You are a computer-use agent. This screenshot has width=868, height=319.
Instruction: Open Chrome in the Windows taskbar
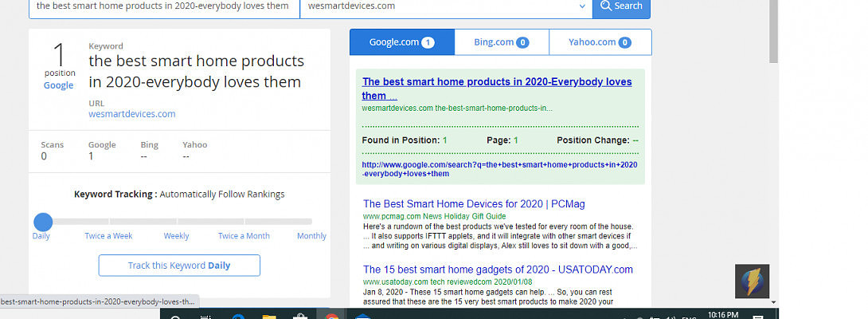point(331,317)
